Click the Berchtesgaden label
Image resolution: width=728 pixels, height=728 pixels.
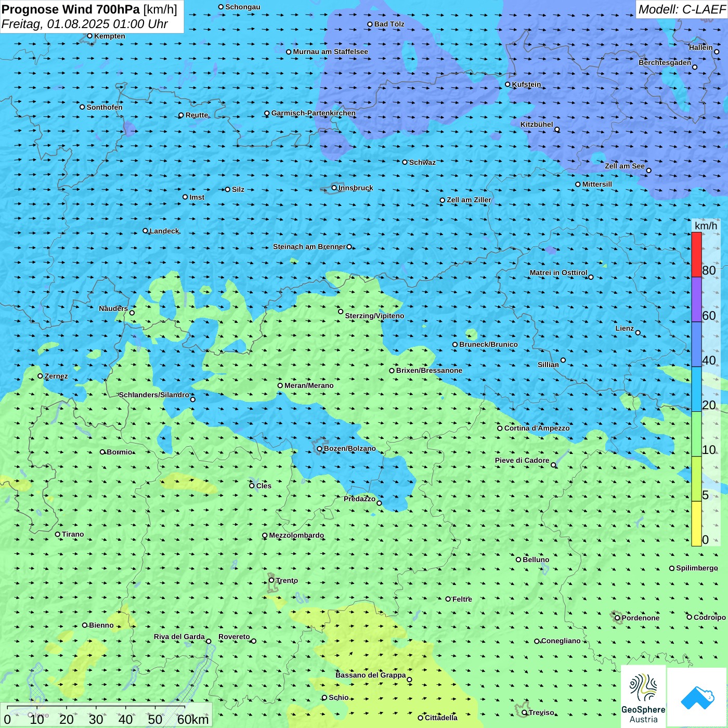(x=665, y=62)
